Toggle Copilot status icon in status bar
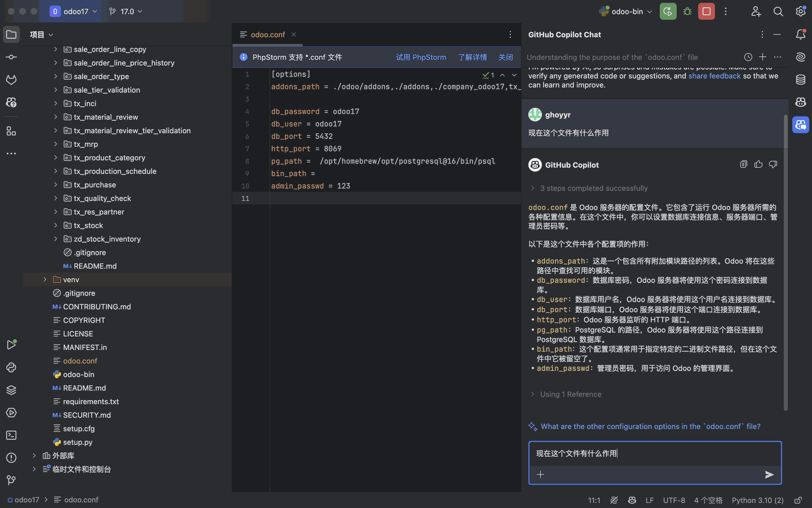This screenshot has height=508, width=812. tap(632, 500)
